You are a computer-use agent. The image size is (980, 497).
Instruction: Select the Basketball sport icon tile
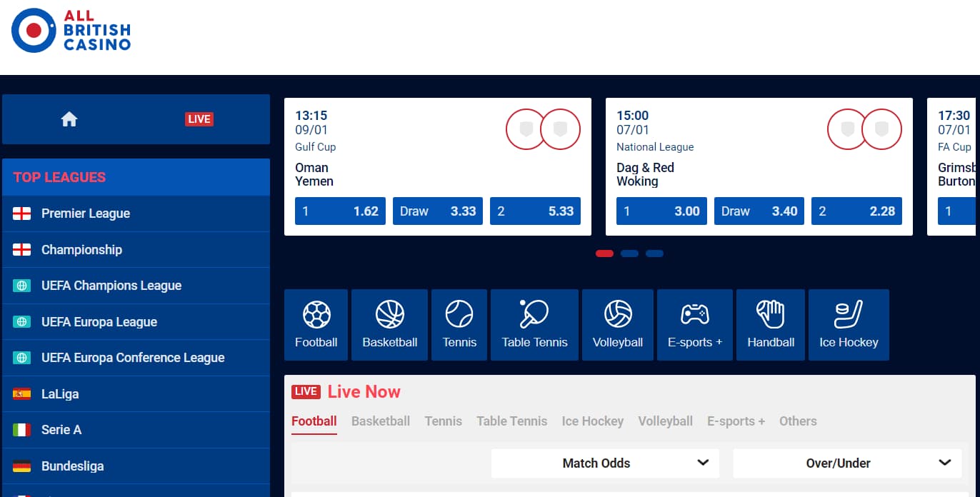pos(390,324)
